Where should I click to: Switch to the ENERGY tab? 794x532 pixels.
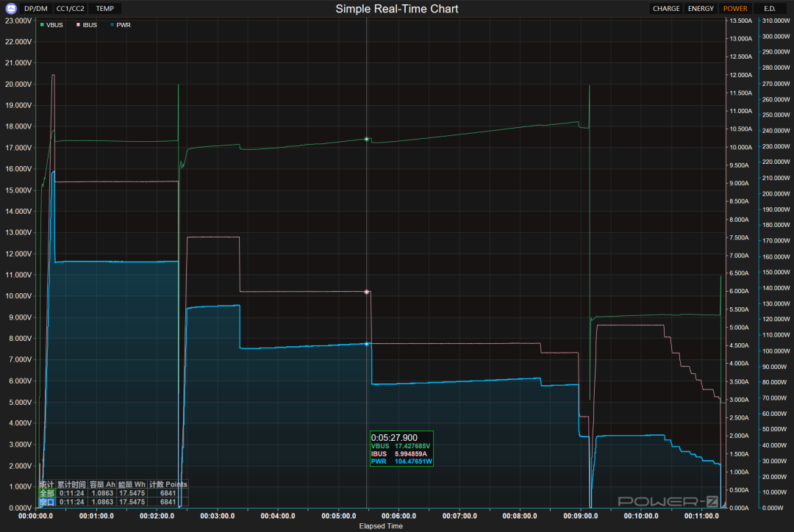701,9
